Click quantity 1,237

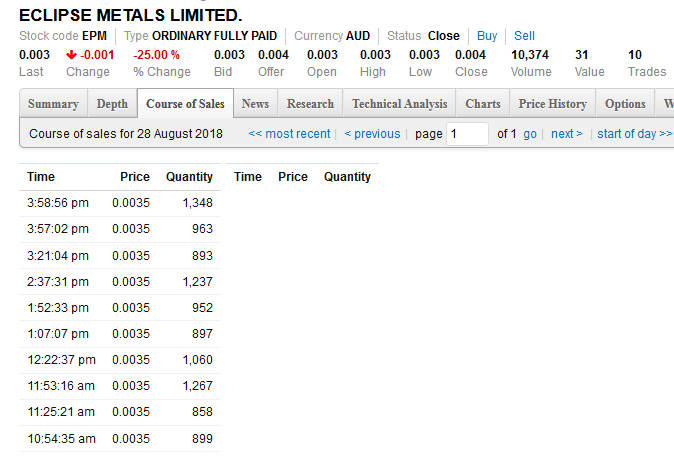pos(198,282)
